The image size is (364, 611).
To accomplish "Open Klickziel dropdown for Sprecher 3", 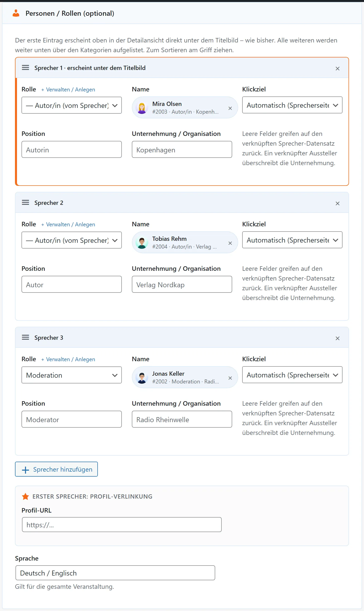I will (x=292, y=375).
